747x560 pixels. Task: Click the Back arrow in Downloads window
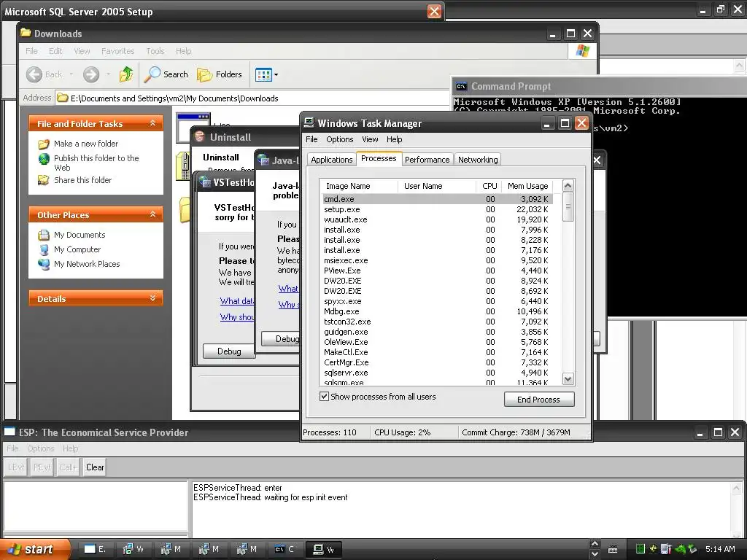click(x=34, y=74)
